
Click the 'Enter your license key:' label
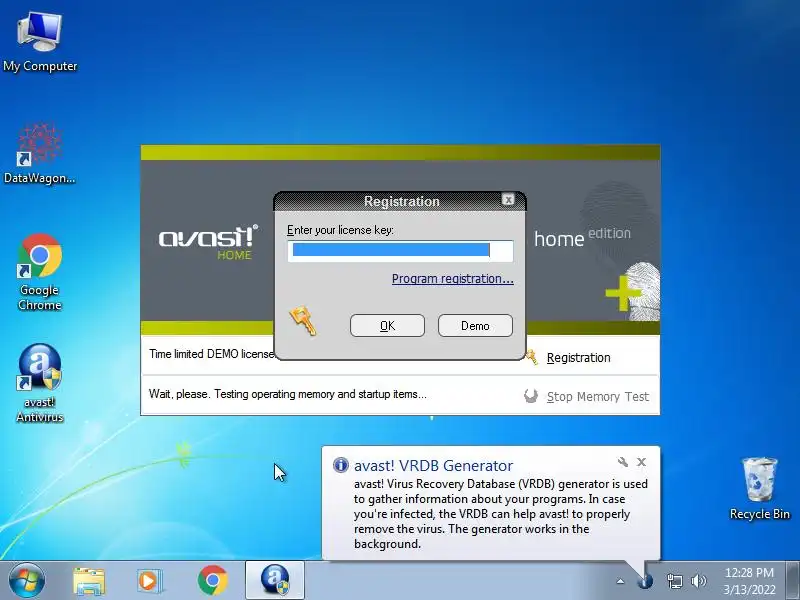click(x=340, y=230)
